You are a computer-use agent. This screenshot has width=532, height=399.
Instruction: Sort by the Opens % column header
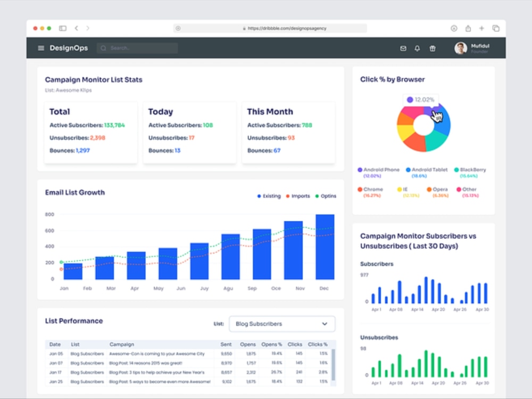click(271, 344)
